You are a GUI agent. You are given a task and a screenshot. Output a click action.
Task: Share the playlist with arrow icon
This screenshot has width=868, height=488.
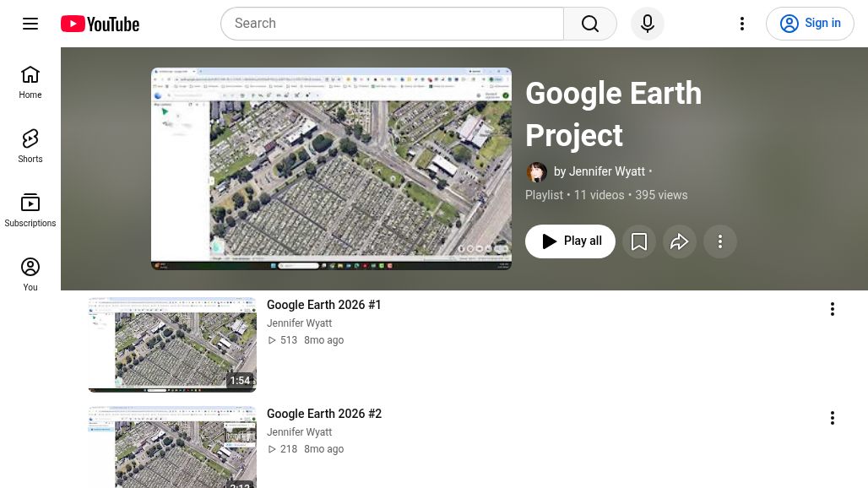[679, 241]
